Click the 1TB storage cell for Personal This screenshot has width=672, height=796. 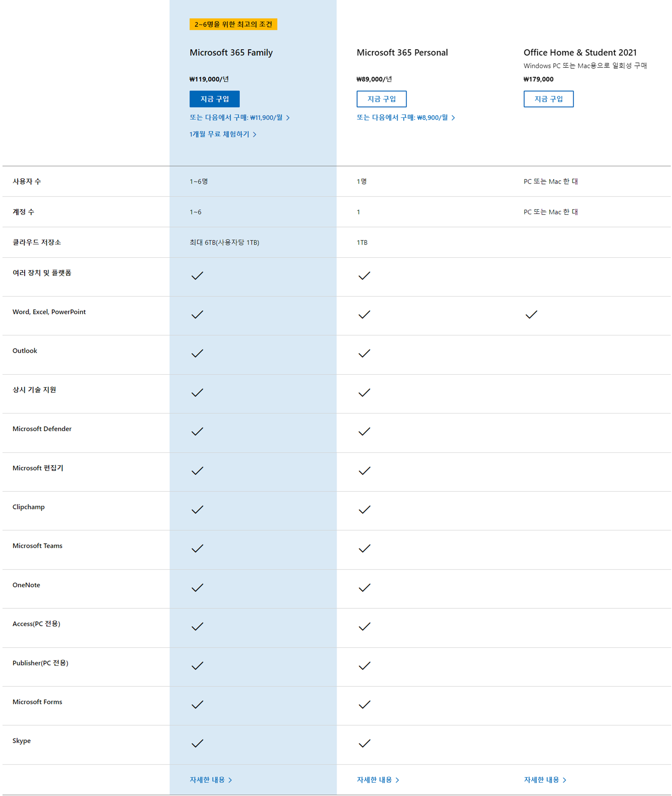click(x=362, y=242)
